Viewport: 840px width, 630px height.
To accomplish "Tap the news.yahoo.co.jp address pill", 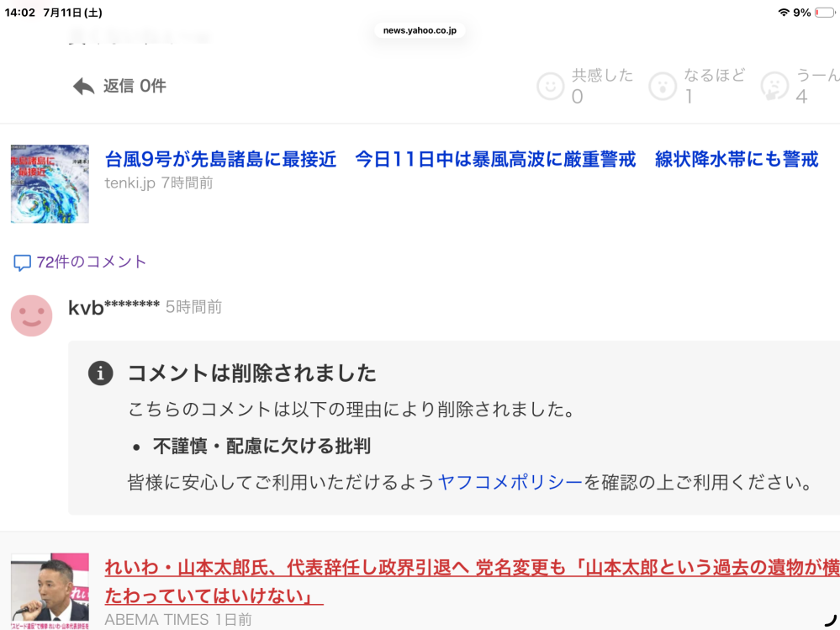I will [x=420, y=30].
